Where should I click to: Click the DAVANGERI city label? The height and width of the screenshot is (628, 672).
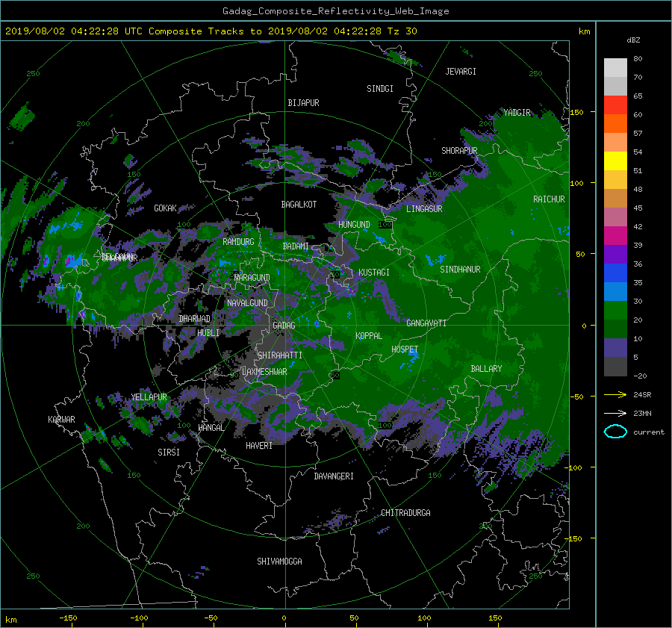(334, 476)
